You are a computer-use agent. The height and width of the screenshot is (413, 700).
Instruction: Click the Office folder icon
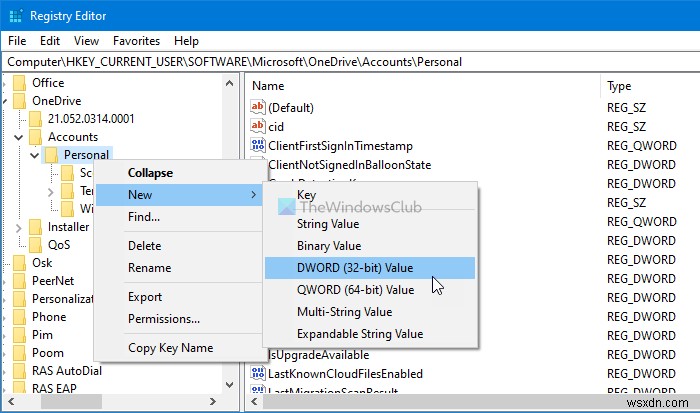(20, 83)
